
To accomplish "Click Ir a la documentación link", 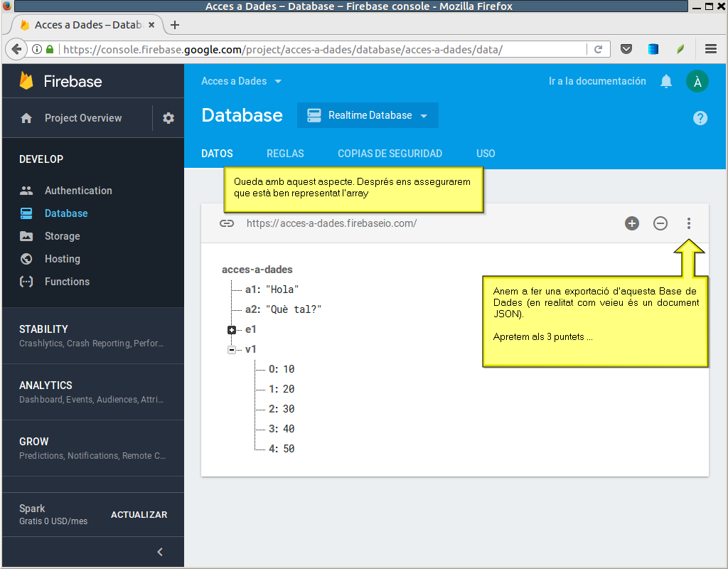I will pyautogui.click(x=597, y=81).
